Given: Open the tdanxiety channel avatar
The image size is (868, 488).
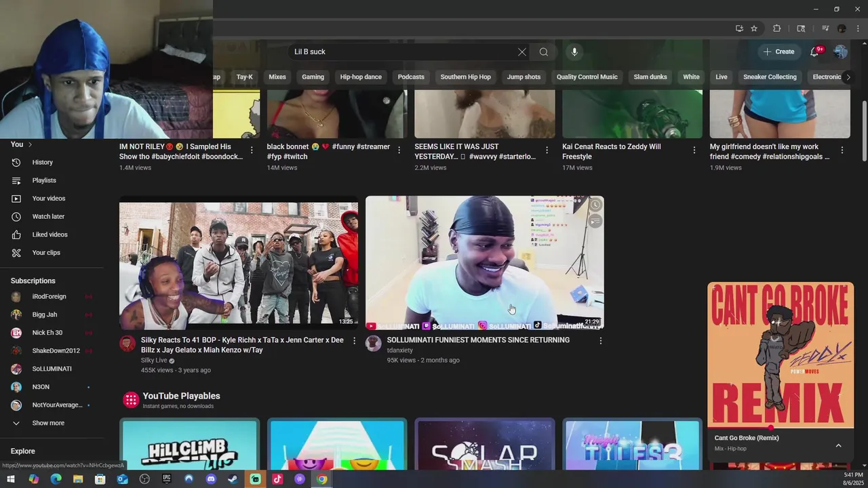Looking at the screenshot, I should 373,343.
